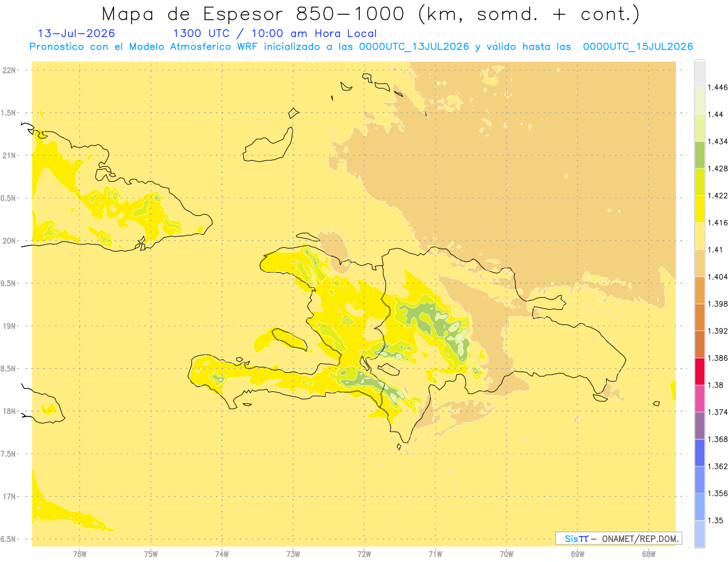Image resolution: width=728 pixels, height=562 pixels.
Task: Click the 74W longitude axis label
Action: [x=222, y=554]
